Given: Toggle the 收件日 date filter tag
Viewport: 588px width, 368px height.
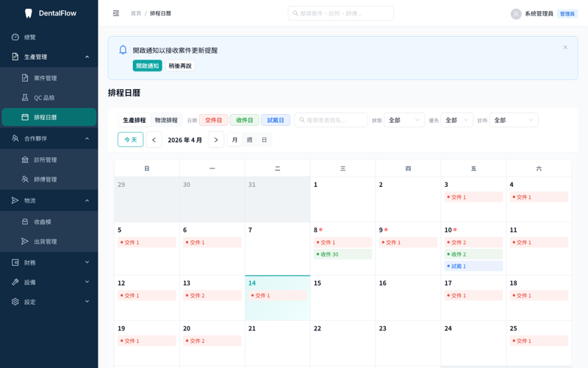Looking at the screenshot, I should click(x=245, y=120).
